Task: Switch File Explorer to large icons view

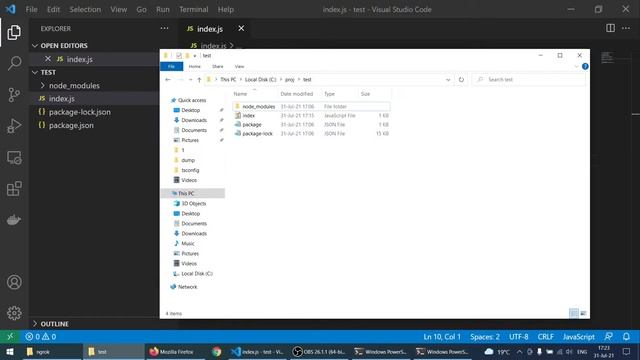Action: (x=583, y=313)
